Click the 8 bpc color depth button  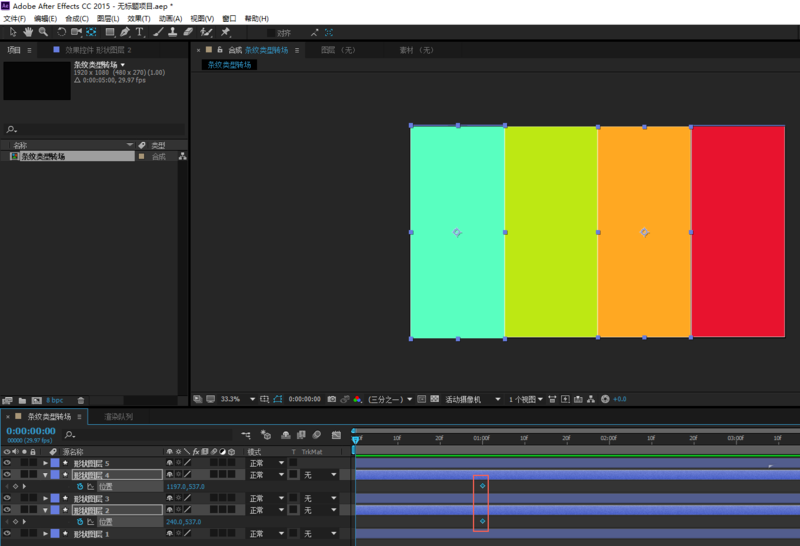point(55,401)
